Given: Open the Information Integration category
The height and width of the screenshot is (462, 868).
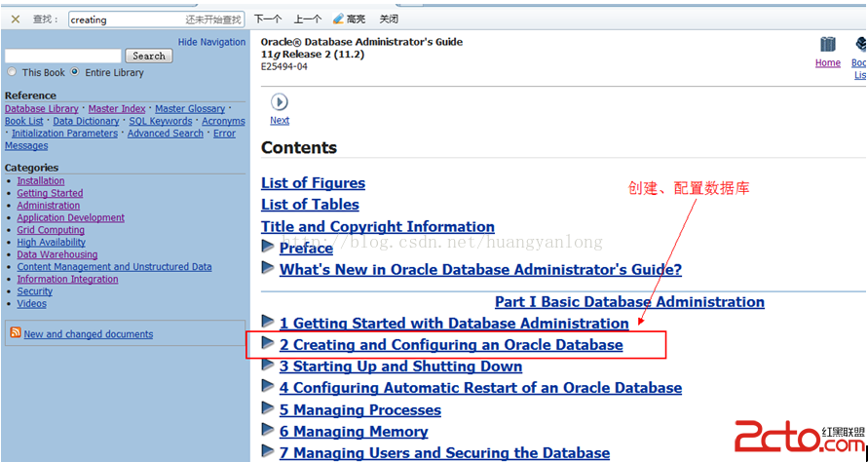Looking at the screenshot, I should [67, 279].
